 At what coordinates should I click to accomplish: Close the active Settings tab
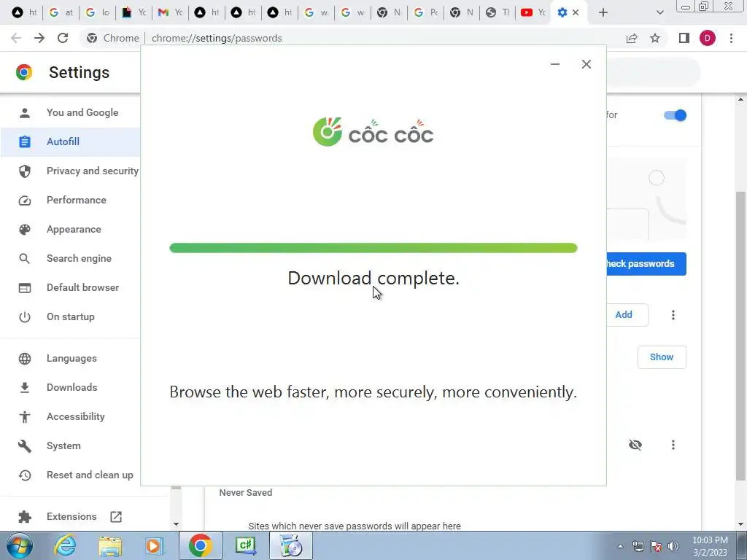(x=576, y=12)
